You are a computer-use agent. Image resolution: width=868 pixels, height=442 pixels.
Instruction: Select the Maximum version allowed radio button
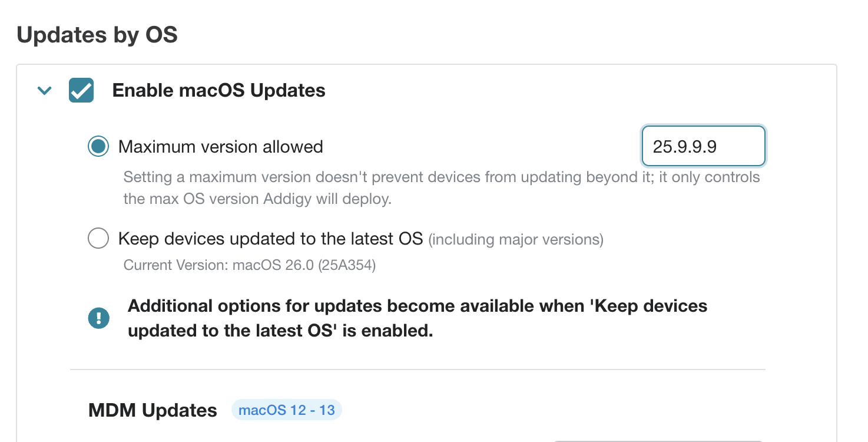[98, 146]
